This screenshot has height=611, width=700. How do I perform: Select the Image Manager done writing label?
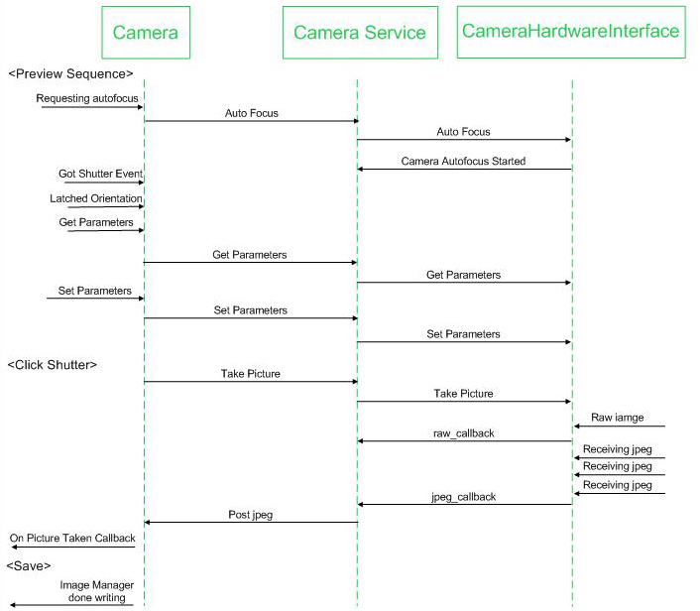tap(96, 592)
